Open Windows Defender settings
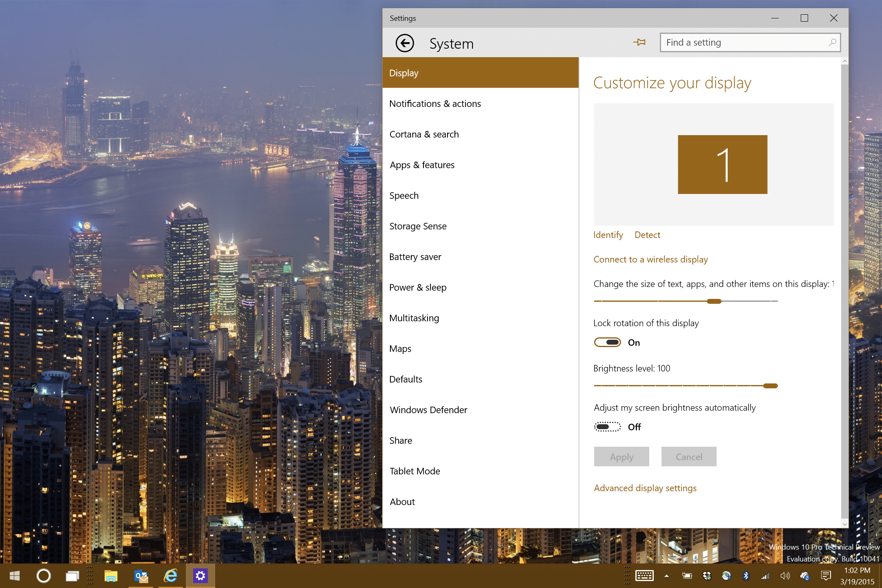The height and width of the screenshot is (588, 882). (x=481, y=410)
